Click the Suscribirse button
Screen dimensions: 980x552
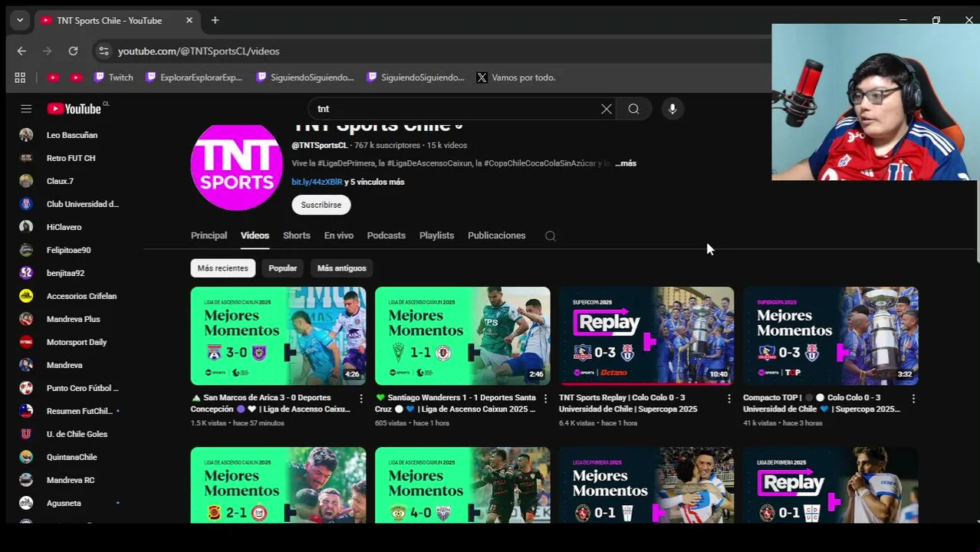[x=321, y=205]
